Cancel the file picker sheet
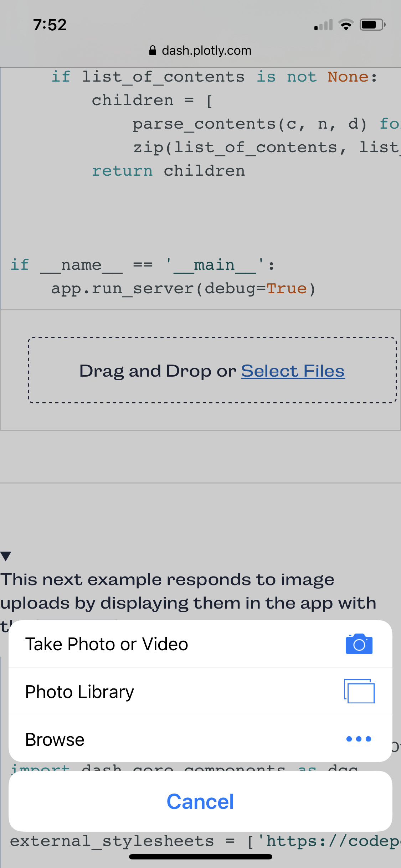 [x=200, y=801]
